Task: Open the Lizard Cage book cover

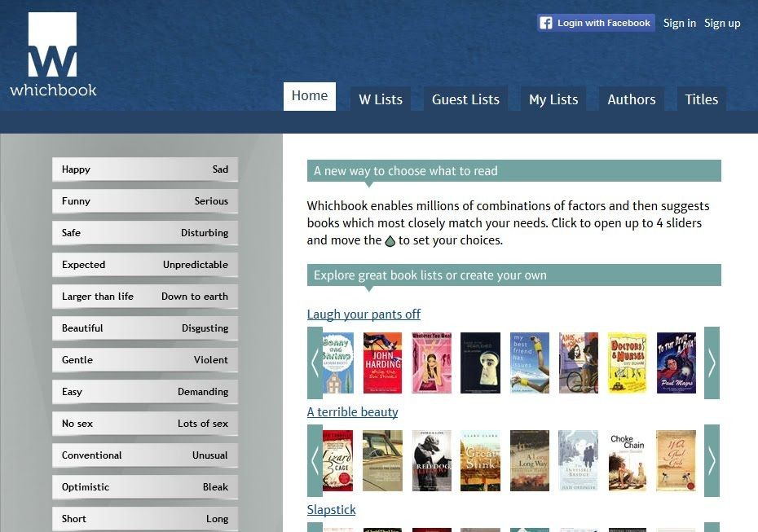Action: 338,460
